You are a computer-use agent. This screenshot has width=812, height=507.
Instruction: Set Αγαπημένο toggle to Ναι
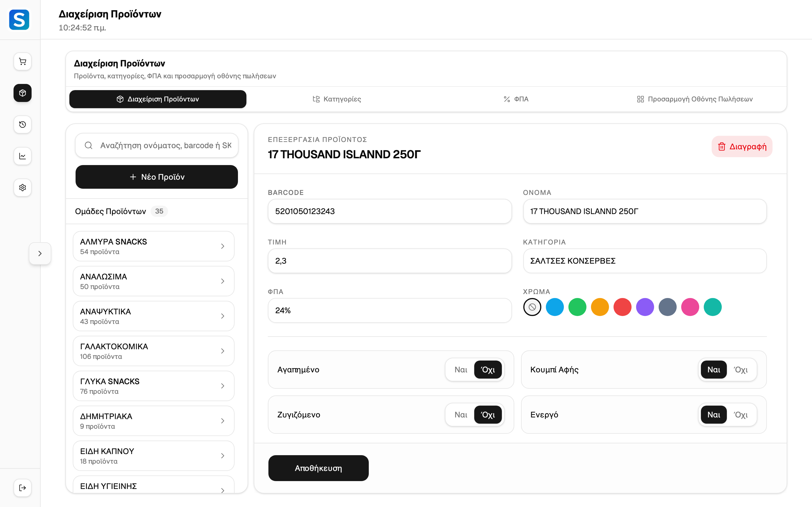tap(461, 370)
